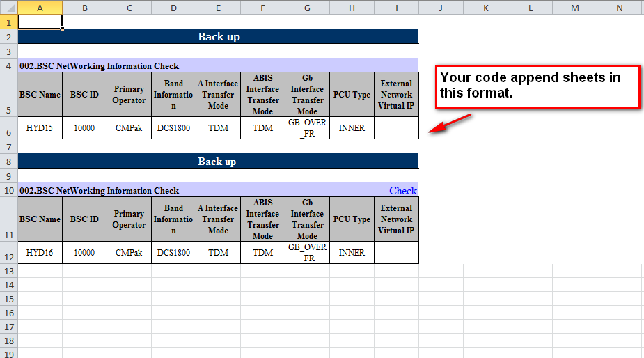Click 'ABIS Interface Transfer Mode' header in row 5
Screen dimensions: 644x358
pos(263,94)
